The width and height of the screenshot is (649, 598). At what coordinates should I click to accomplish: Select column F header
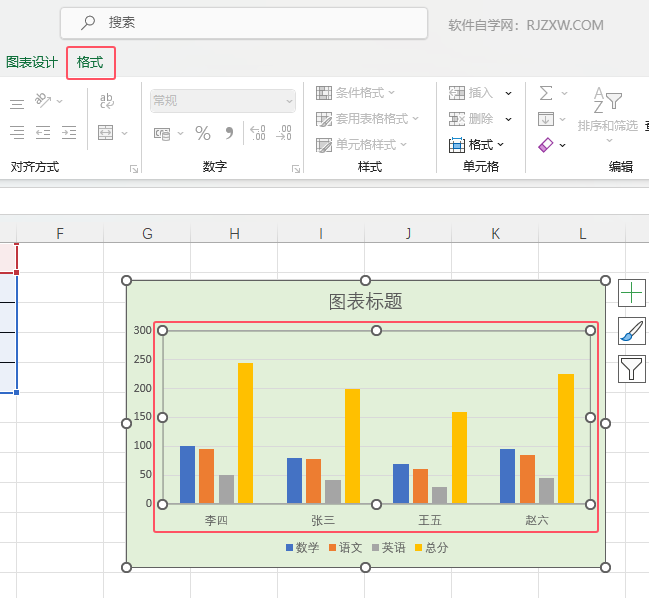coord(60,234)
